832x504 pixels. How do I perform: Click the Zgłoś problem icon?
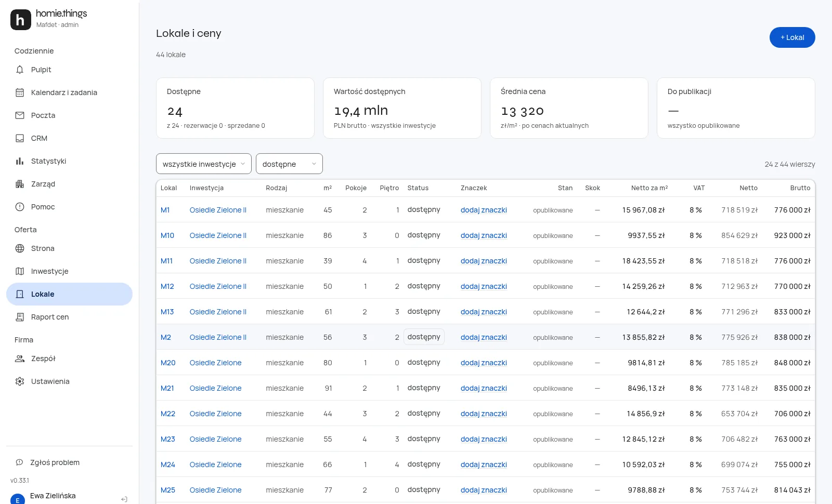(19, 462)
